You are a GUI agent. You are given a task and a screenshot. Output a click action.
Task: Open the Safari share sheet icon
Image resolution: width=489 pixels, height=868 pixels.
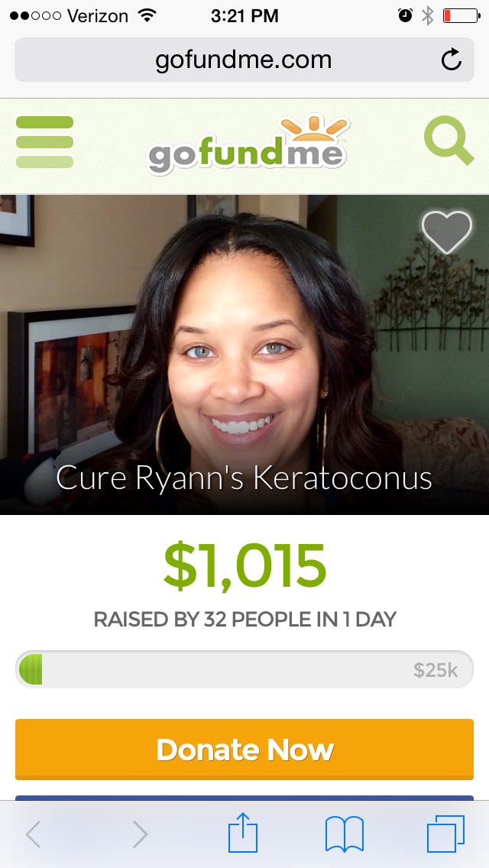click(x=244, y=833)
